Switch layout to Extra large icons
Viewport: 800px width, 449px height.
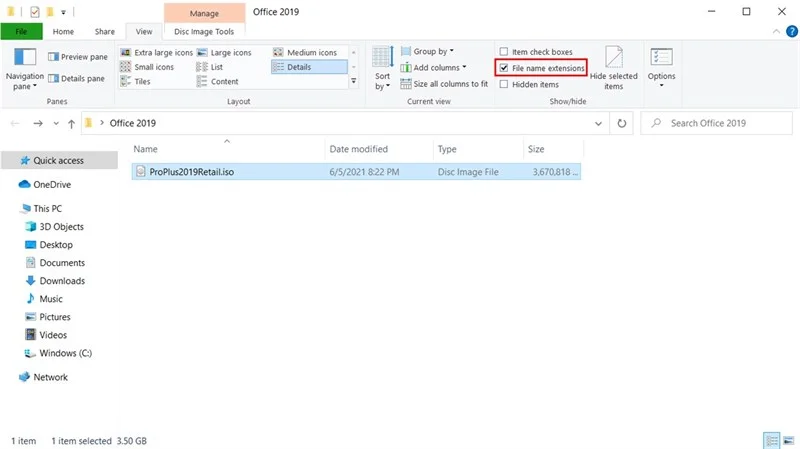pos(157,52)
